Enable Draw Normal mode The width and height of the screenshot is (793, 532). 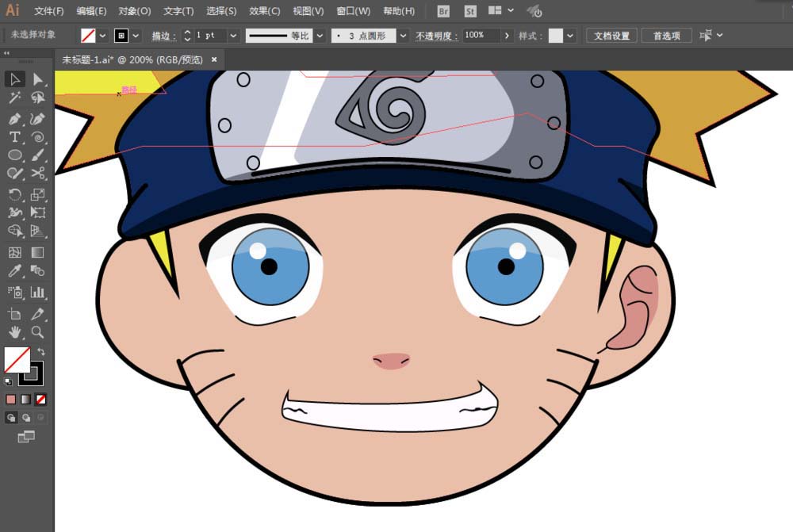click(10, 418)
